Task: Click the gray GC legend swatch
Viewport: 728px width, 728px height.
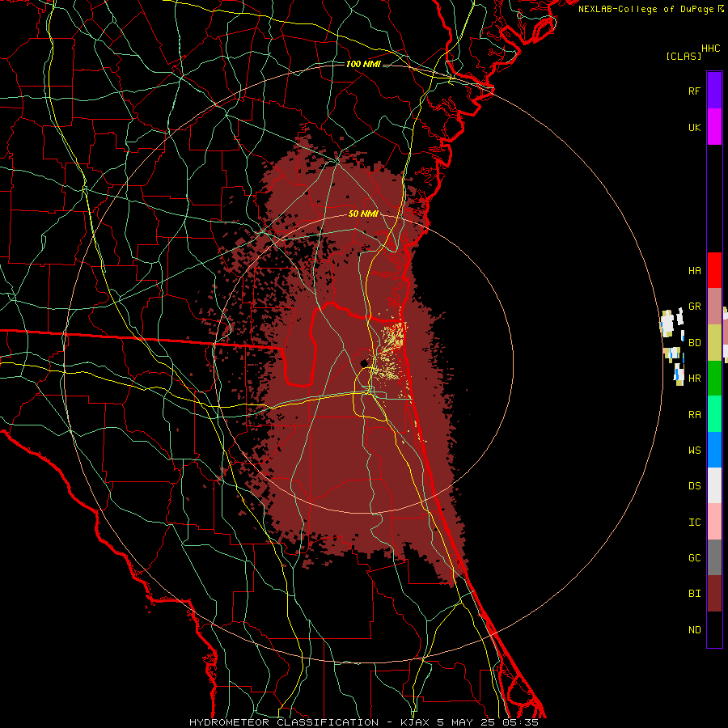Action: (x=714, y=557)
